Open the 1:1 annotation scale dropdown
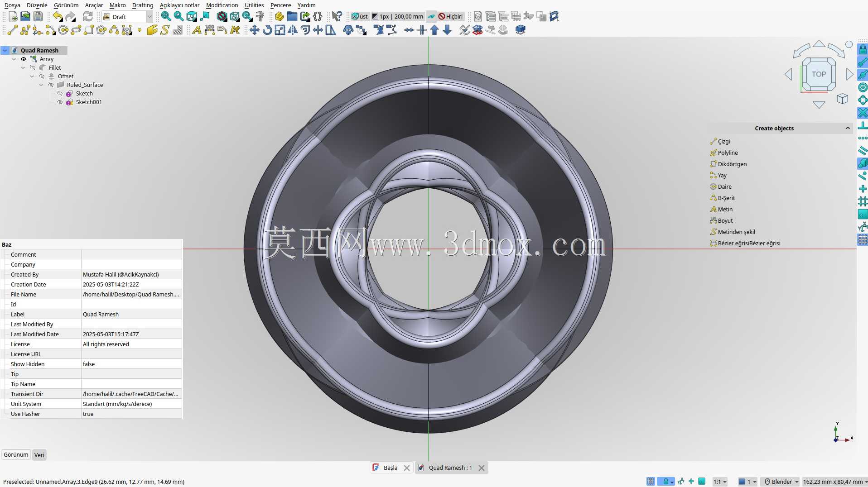 [720, 482]
